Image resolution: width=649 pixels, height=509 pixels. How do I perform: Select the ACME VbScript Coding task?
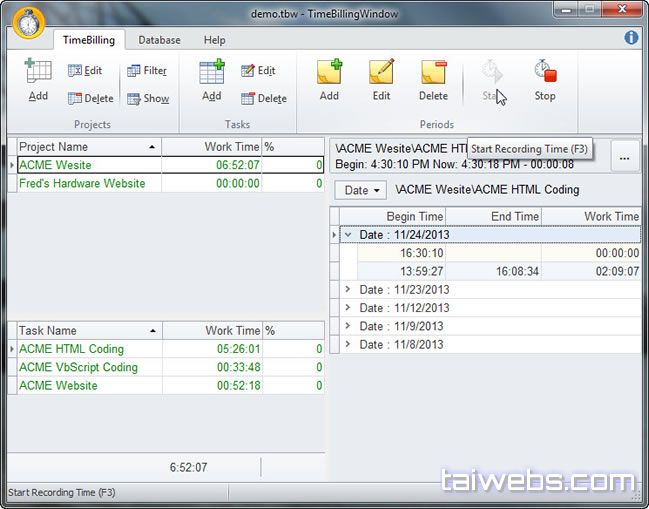78,367
